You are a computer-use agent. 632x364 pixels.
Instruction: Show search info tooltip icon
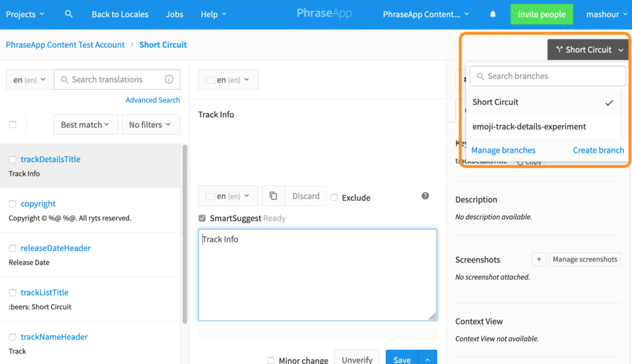coord(169,80)
